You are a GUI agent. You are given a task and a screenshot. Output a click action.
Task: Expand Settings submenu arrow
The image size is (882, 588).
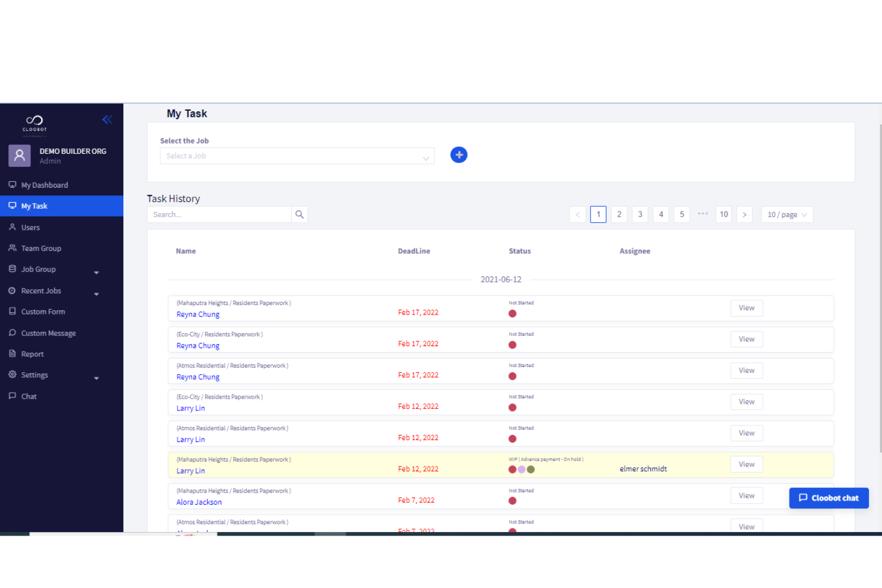(x=97, y=378)
